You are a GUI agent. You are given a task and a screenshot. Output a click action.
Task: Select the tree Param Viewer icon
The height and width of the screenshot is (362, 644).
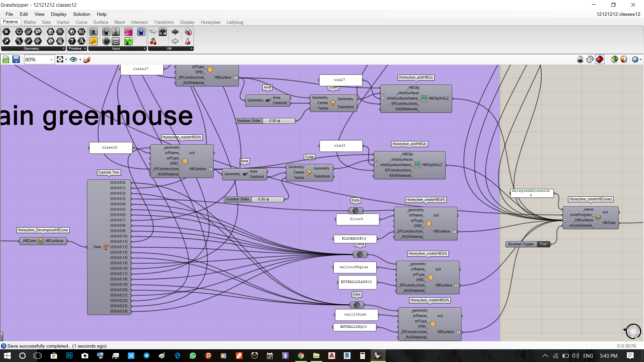click(163, 32)
